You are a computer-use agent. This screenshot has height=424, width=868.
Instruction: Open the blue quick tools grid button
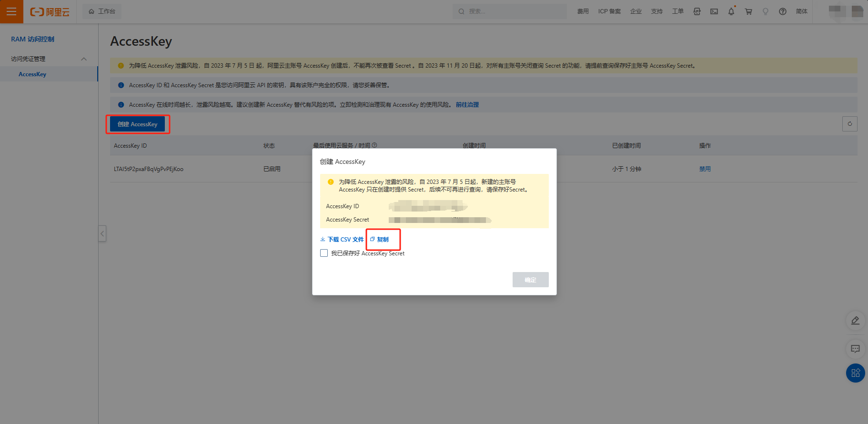pyautogui.click(x=856, y=373)
